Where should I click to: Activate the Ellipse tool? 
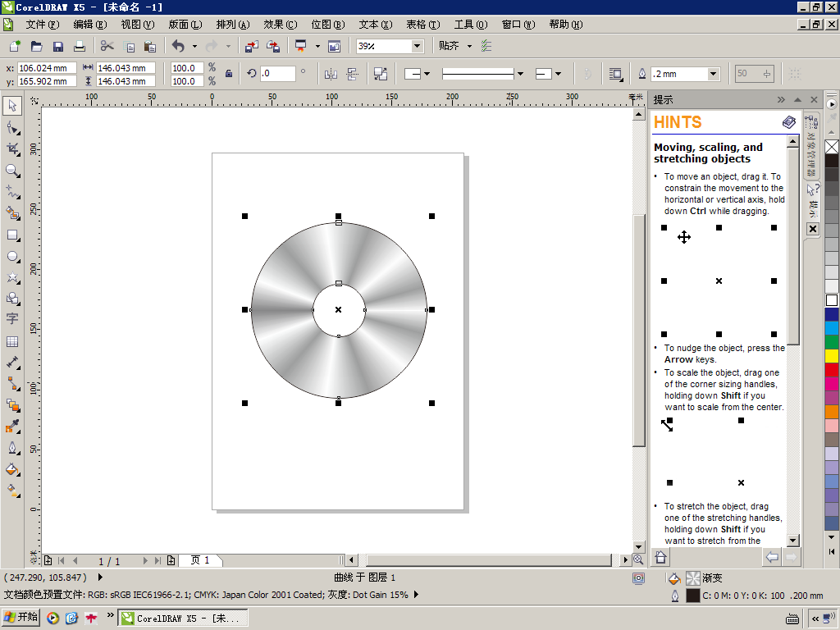pos(12,256)
